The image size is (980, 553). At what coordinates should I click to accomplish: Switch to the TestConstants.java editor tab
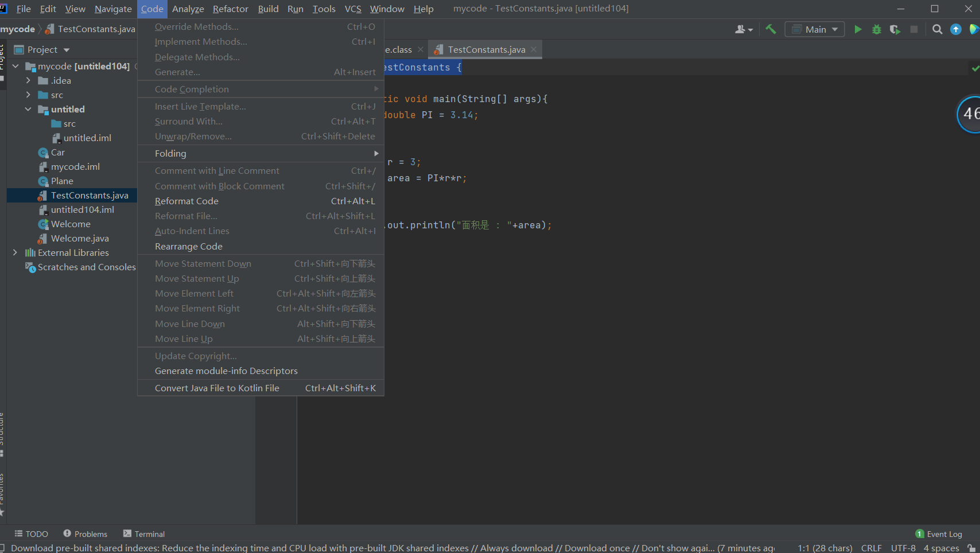click(x=486, y=50)
